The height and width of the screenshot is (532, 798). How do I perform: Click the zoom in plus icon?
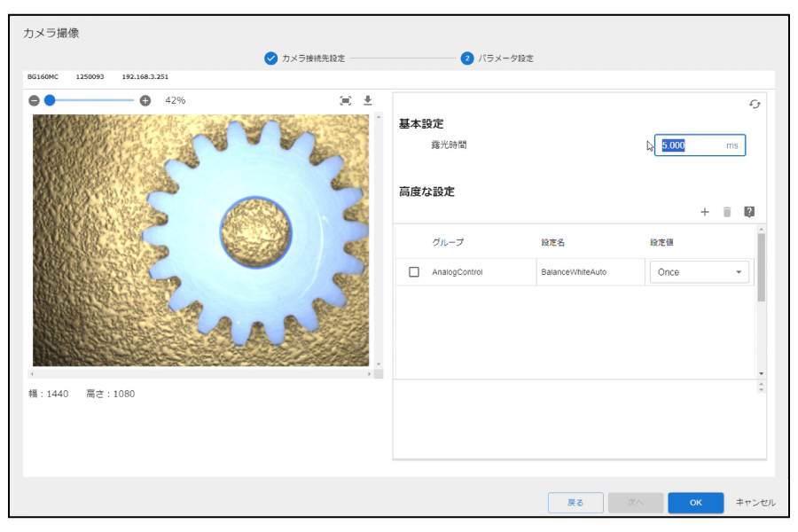coord(145,100)
